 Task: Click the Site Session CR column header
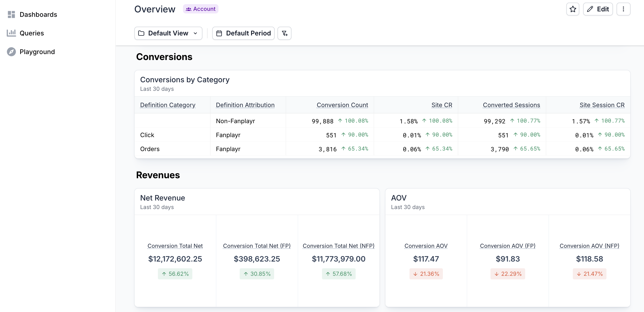tap(602, 105)
